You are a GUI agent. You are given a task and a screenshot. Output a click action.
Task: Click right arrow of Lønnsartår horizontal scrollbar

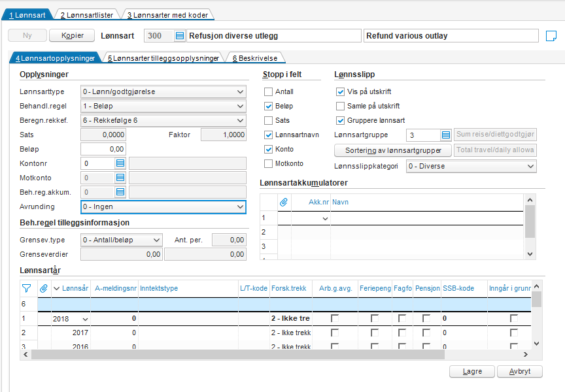coord(526,355)
